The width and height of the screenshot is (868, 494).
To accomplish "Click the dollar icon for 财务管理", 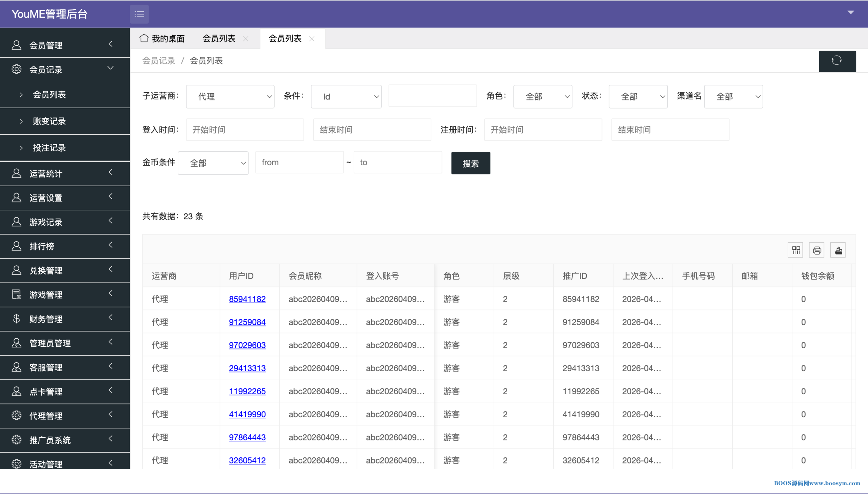I will point(16,319).
